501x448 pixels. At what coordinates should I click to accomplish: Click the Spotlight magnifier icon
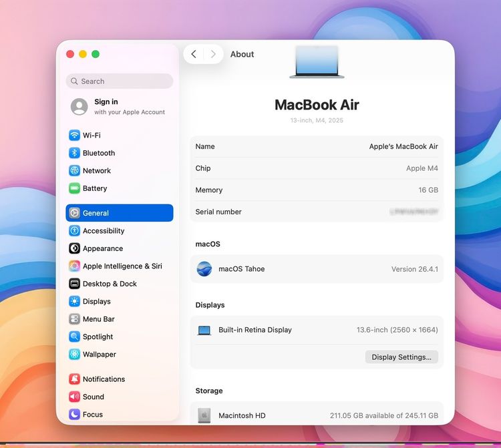tap(74, 337)
